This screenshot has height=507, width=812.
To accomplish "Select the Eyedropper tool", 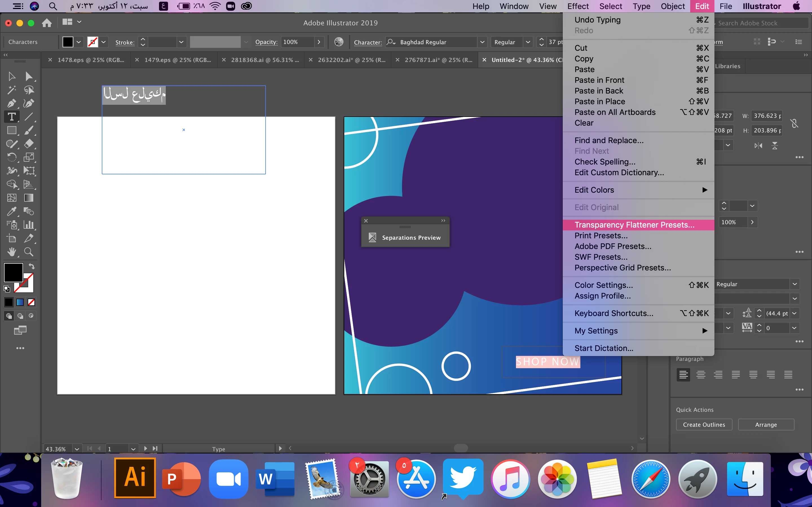I will [11, 211].
